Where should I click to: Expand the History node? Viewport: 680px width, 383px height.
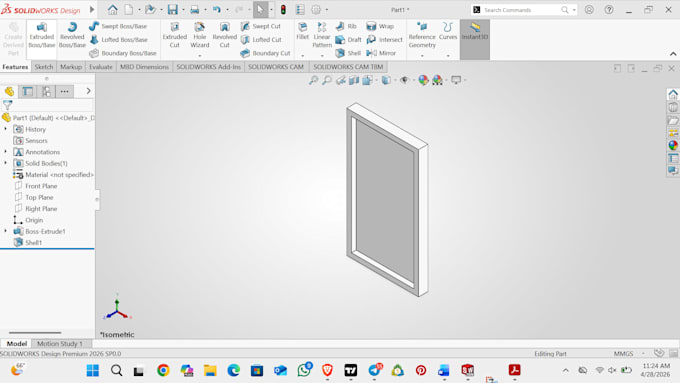(6, 129)
